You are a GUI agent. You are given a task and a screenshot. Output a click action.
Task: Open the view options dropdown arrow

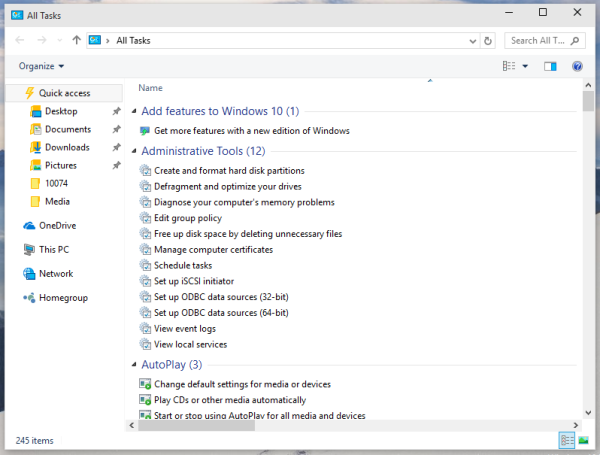coord(525,66)
